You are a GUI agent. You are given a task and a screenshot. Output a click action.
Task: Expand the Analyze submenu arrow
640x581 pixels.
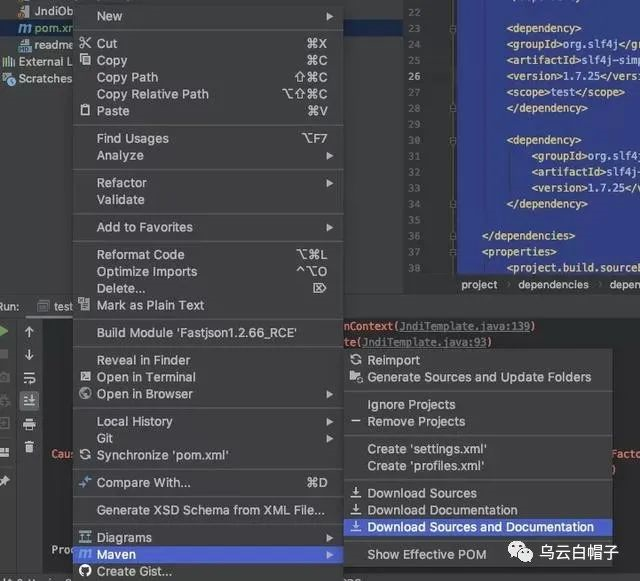330,156
